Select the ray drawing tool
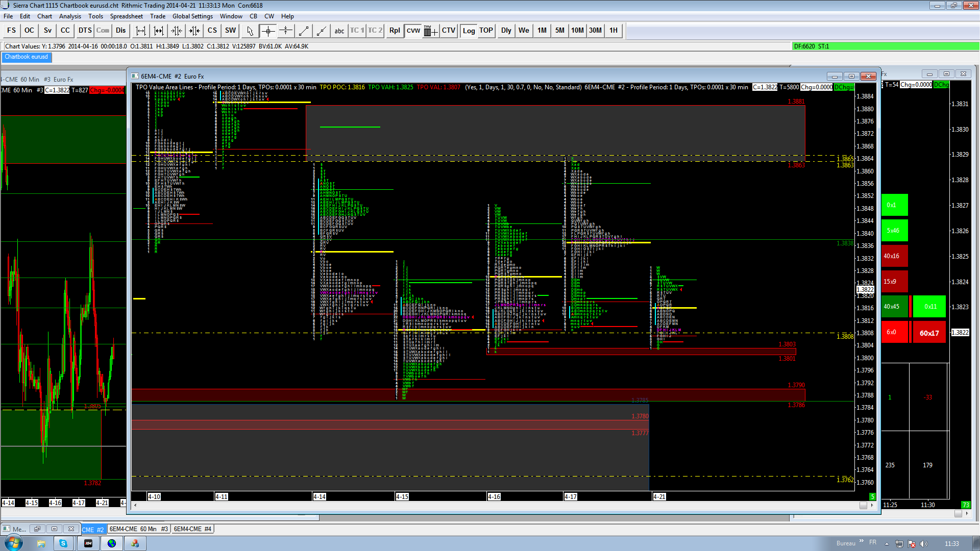 [322, 31]
